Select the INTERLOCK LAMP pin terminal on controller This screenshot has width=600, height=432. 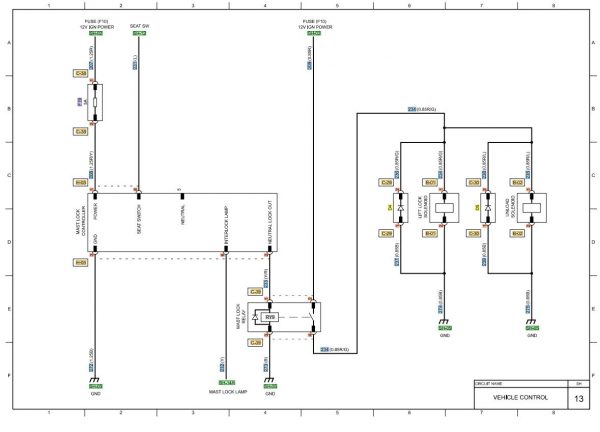(x=226, y=249)
